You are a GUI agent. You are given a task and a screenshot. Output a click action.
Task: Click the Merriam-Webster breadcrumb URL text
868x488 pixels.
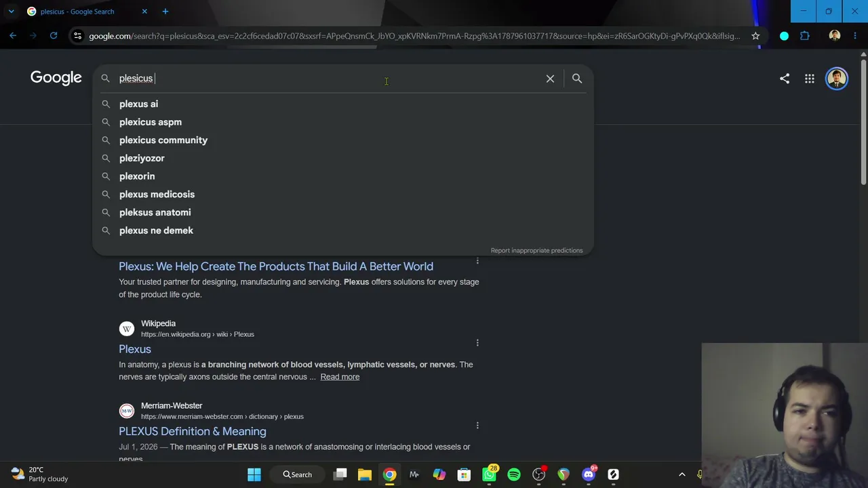click(x=222, y=416)
